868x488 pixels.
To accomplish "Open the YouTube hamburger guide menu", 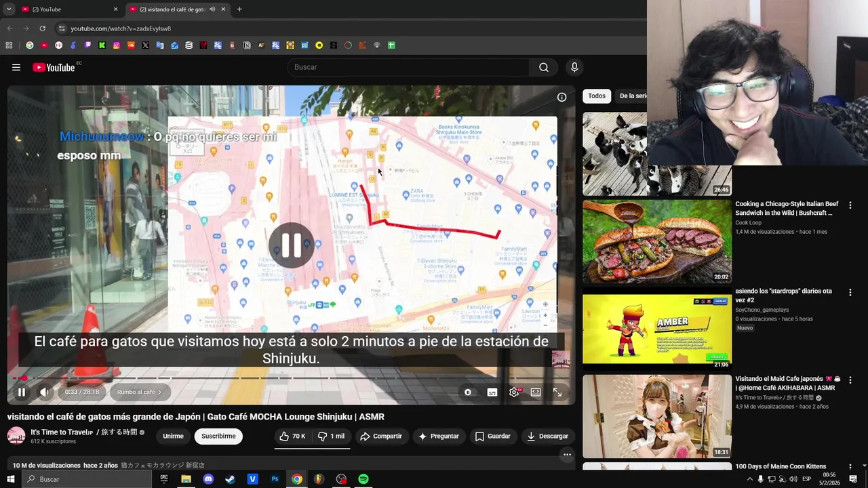I will (16, 67).
